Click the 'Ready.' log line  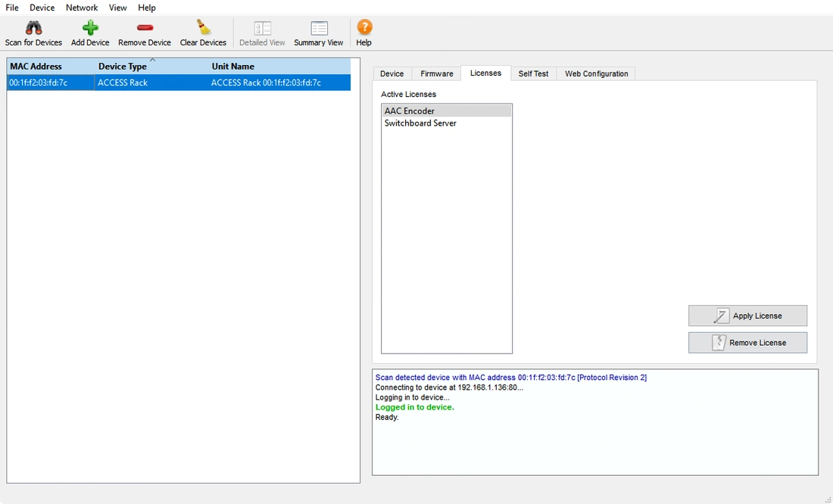[x=387, y=418]
